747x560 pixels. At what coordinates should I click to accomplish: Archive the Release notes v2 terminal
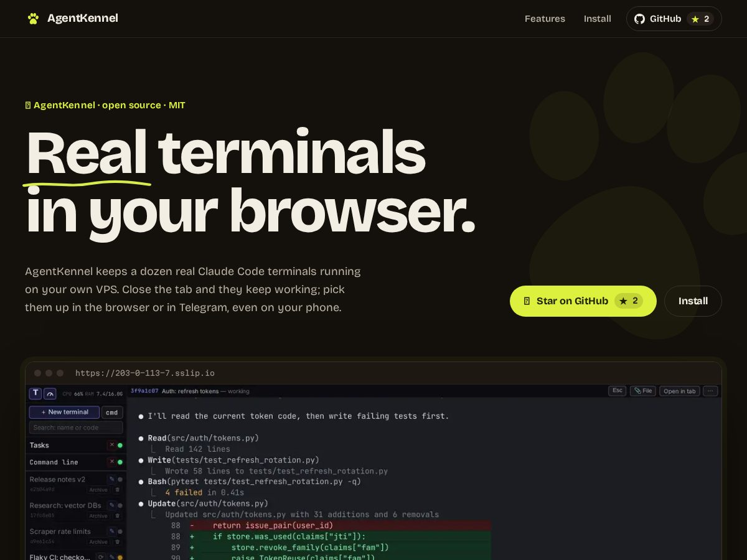(98, 490)
